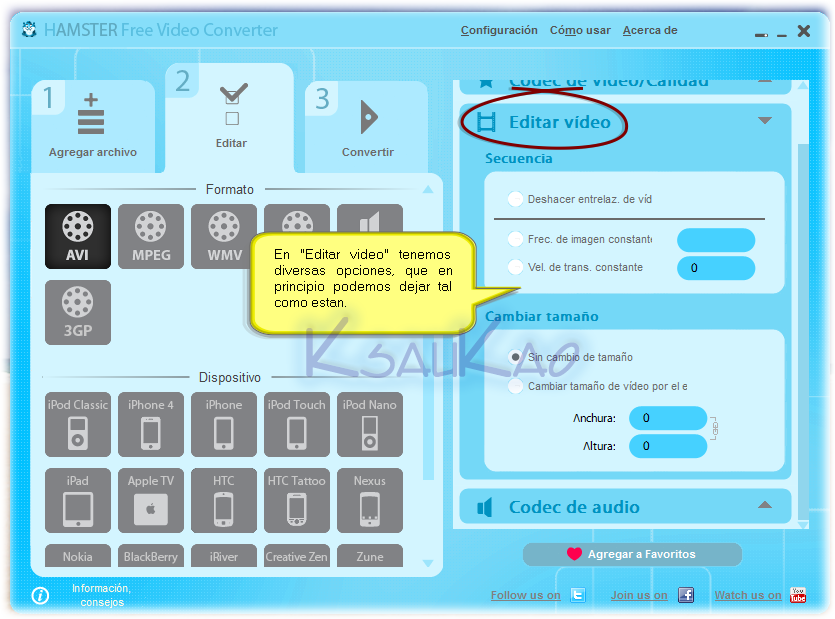Open the Join us on link
835x619 pixels.
[x=638, y=595]
